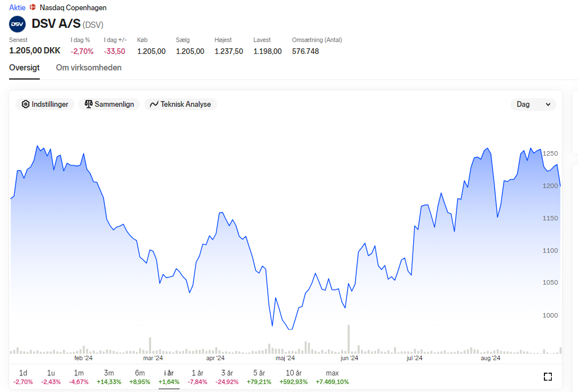Click the Danish flag icon
This screenshot has height=392, width=578.
pos(33,7)
